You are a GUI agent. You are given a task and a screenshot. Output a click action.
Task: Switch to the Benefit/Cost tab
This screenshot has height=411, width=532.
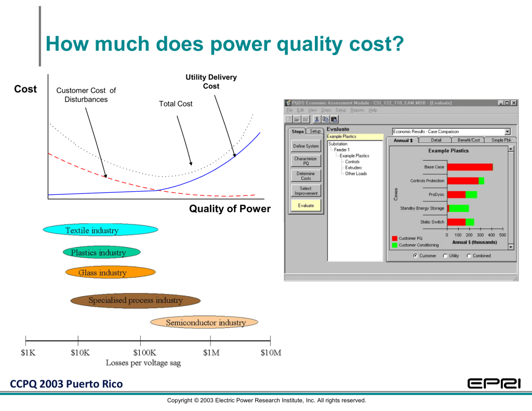pyautogui.click(x=468, y=140)
